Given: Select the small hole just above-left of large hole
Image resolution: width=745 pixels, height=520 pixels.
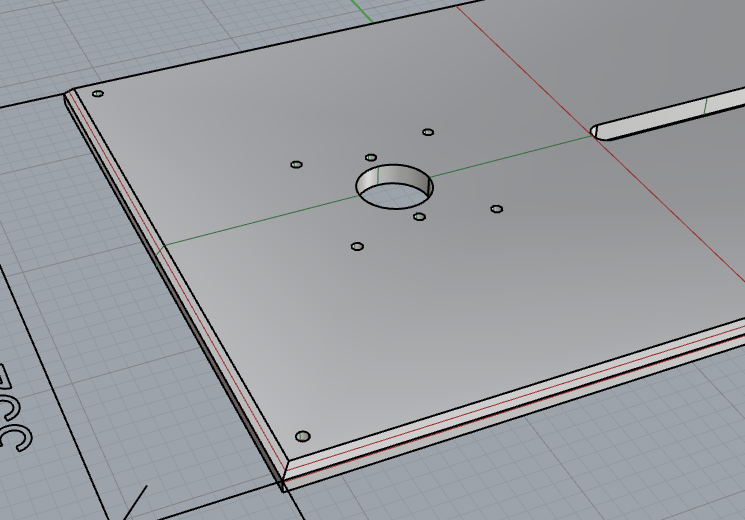Looking at the screenshot, I should coord(371,157).
